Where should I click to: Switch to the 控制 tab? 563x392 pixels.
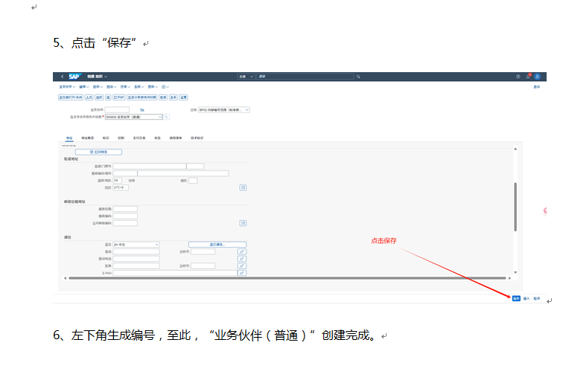pyautogui.click(x=121, y=138)
